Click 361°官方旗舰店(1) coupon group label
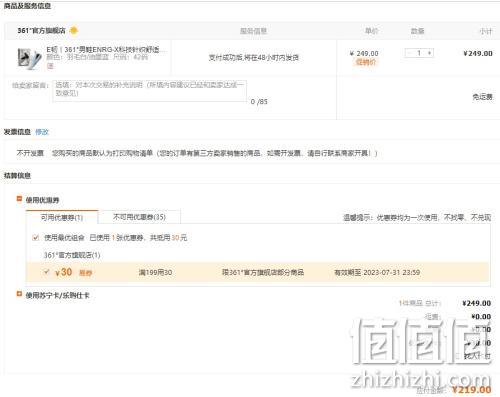The width and height of the screenshot is (500, 397). [72, 255]
